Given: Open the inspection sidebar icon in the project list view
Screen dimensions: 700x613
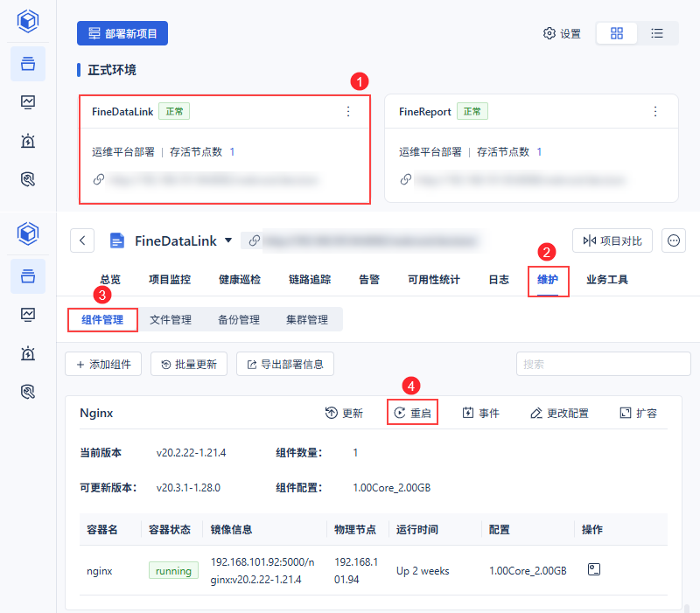Looking at the screenshot, I should click(28, 179).
